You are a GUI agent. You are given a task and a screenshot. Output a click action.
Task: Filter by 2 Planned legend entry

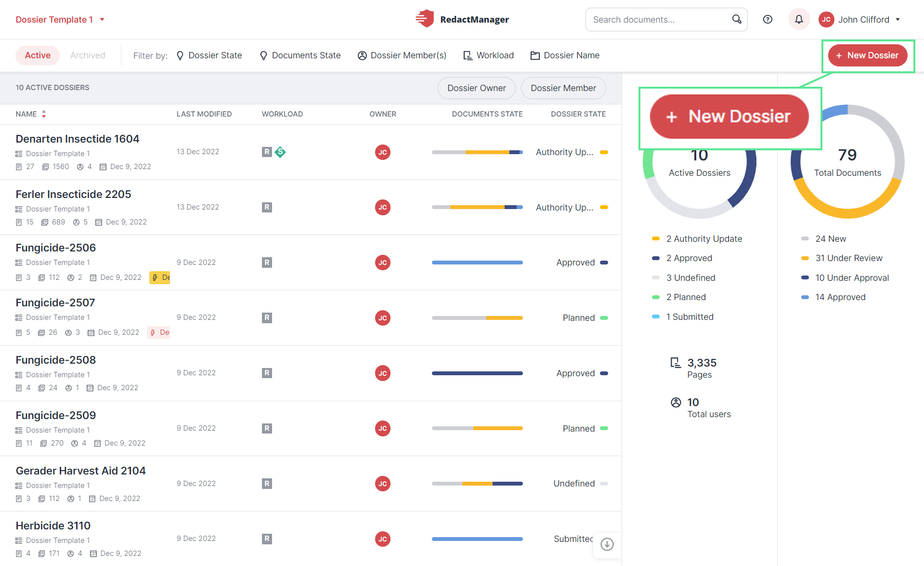679,297
